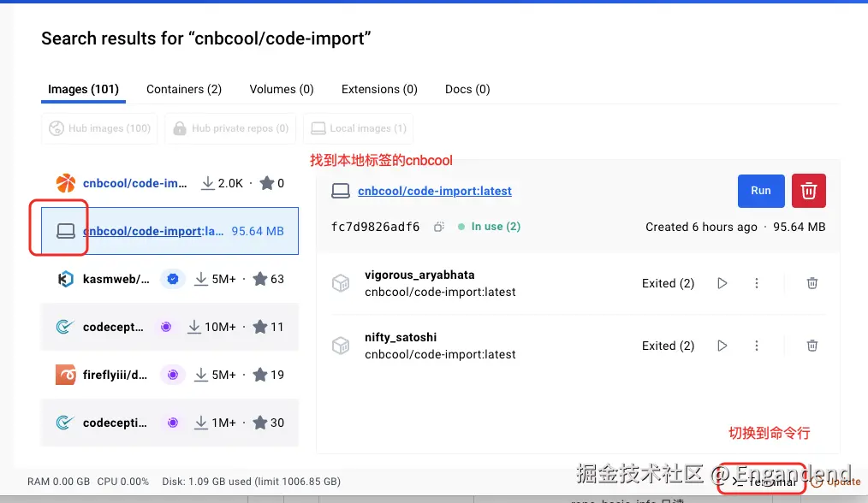Viewport: 868px width, 503px height.
Task: Open more options for vigorous_aryabhata
Action: tap(756, 283)
